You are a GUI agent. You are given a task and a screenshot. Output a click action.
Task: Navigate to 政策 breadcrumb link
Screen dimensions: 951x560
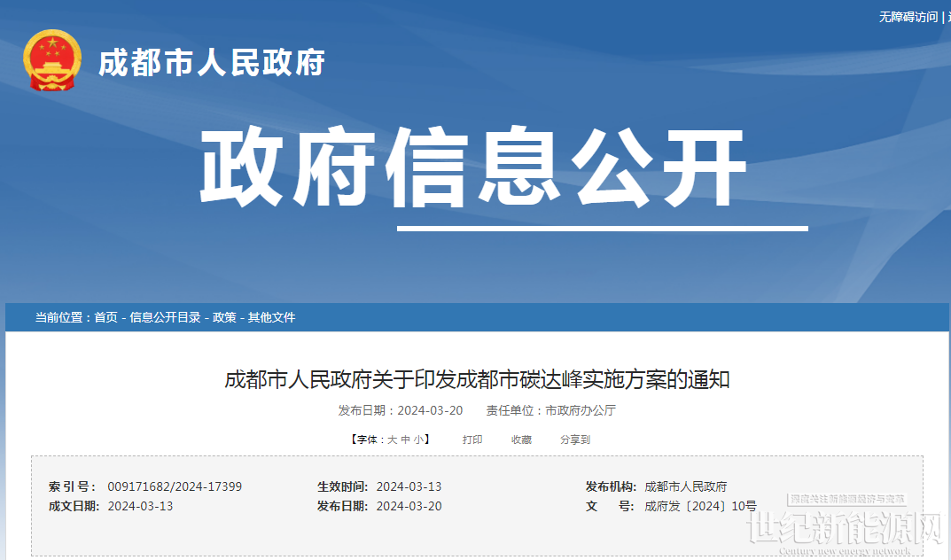224,317
